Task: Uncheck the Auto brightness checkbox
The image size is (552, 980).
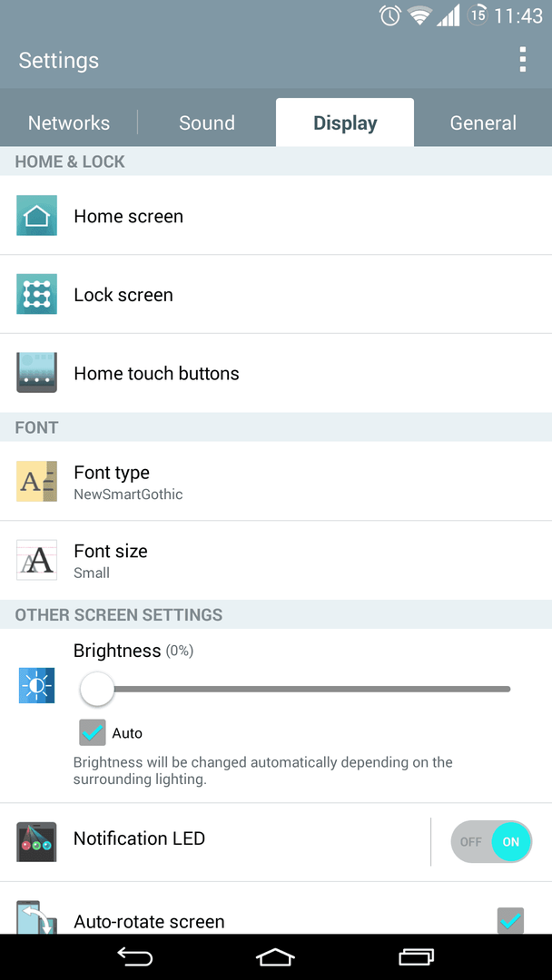Action: coord(93,732)
